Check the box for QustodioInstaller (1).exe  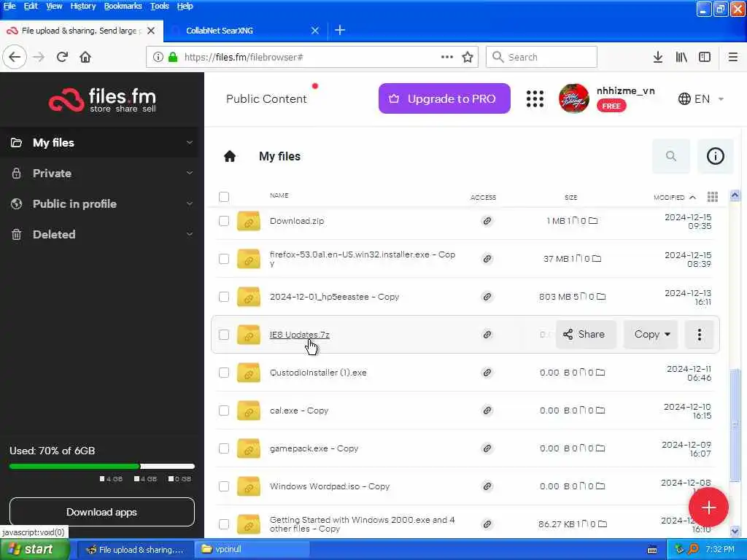coord(224,373)
